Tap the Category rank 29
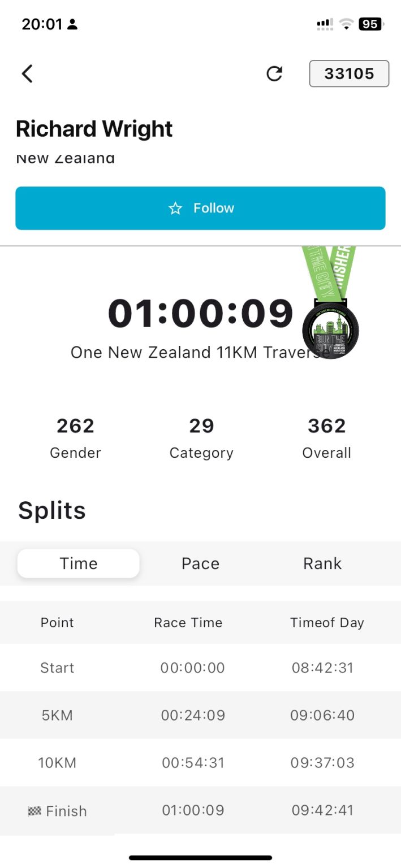 tap(201, 426)
